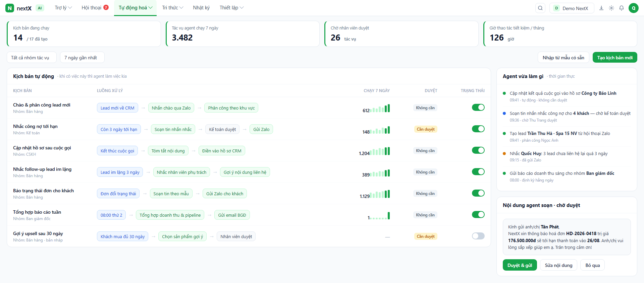644x283 pixels.
Task: Open the Tất cả nhóm tác vụ filter
Action: [x=32, y=58]
